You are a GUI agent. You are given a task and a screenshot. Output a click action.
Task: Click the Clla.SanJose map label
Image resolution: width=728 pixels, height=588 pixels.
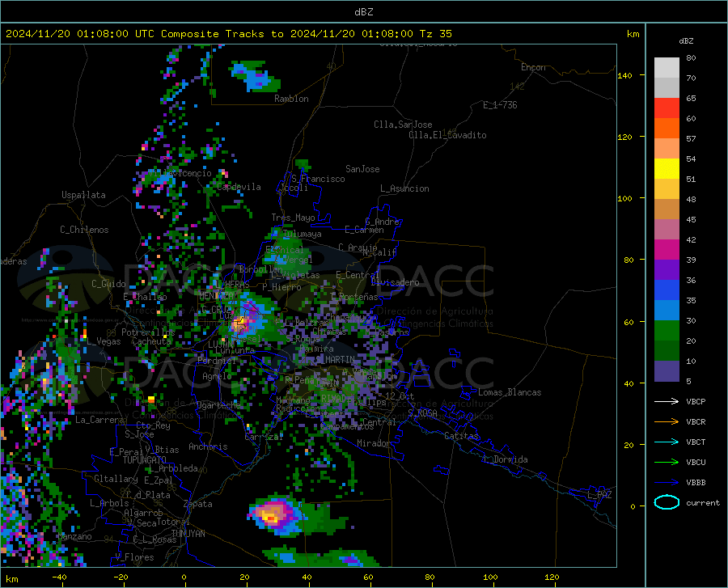[x=403, y=125]
